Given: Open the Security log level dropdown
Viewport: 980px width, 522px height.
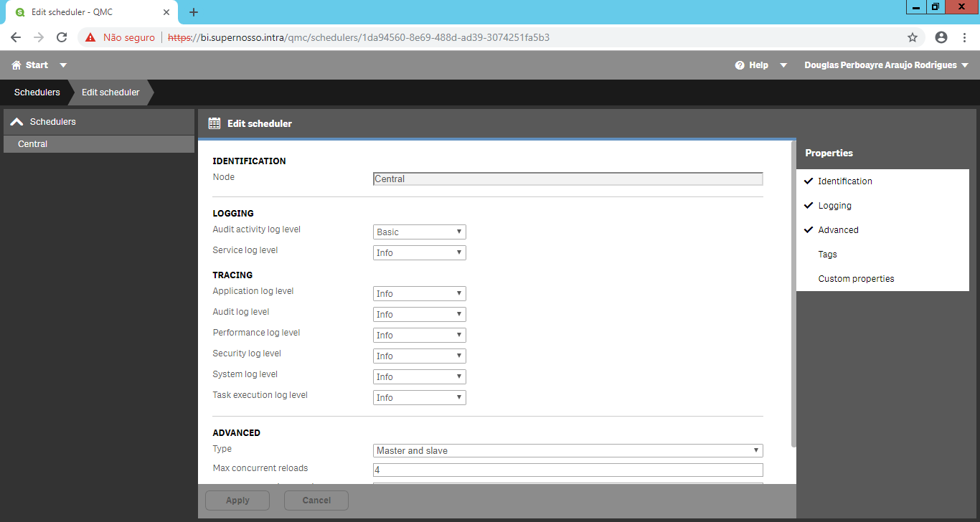Looking at the screenshot, I should [420, 356].
